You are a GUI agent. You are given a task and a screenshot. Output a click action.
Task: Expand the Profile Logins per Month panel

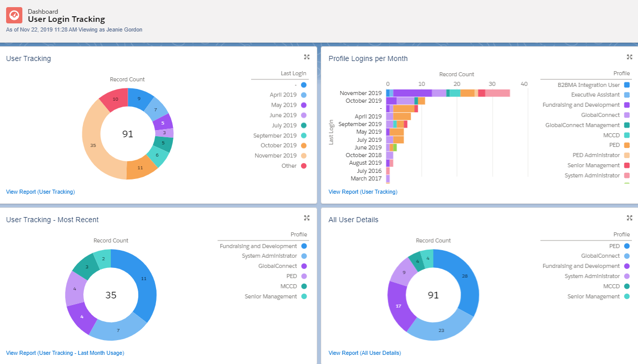click(629, 57)
